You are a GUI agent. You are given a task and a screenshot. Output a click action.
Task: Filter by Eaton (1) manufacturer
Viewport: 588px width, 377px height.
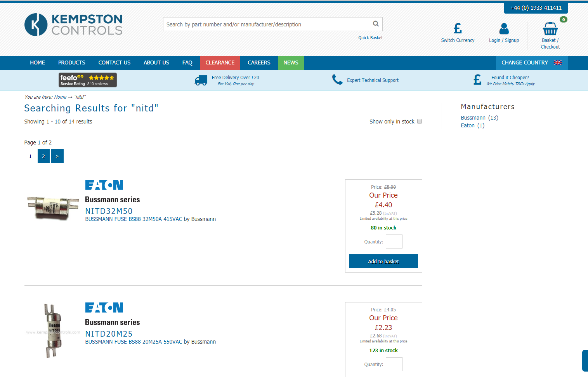pos(472,125)
